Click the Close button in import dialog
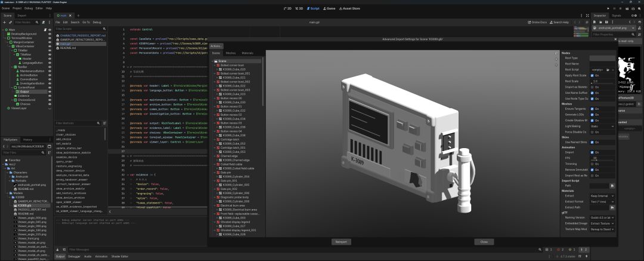 (x=484, y=242)
